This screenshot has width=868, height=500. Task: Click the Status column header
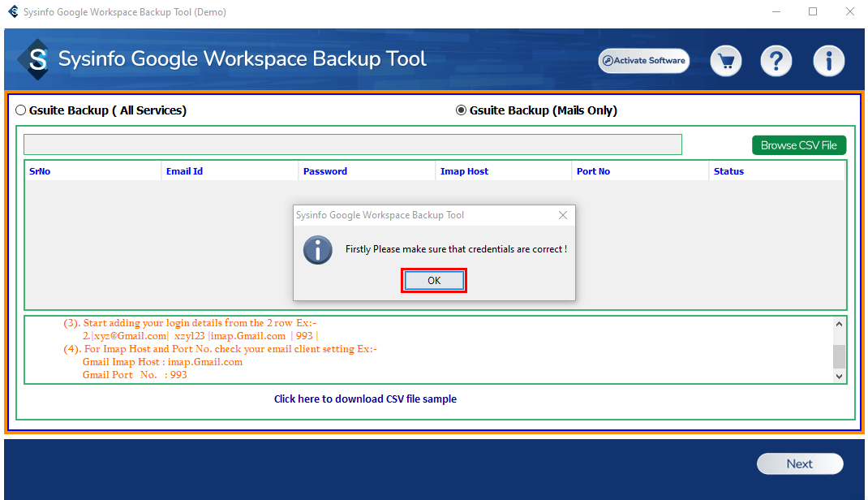[728, 171]
